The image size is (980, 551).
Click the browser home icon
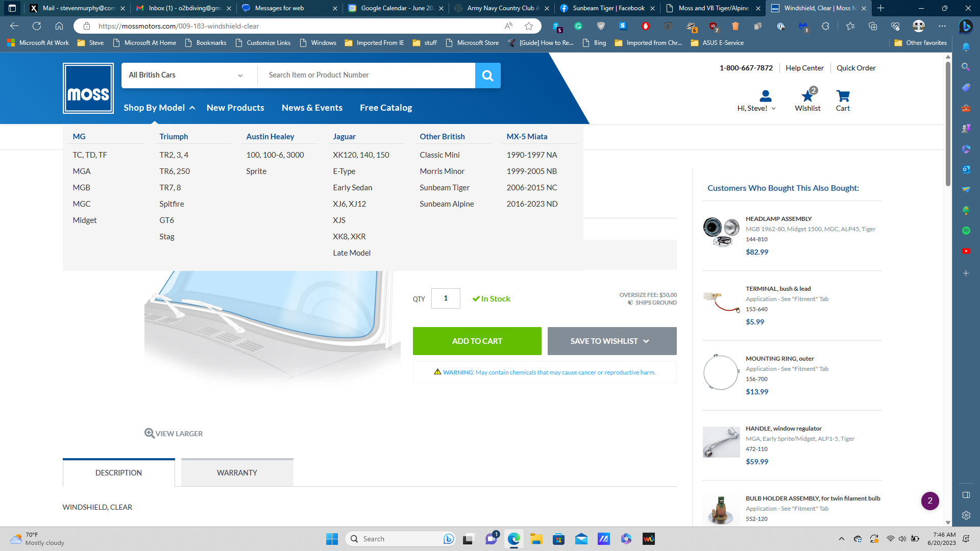(x=59, y=26)
